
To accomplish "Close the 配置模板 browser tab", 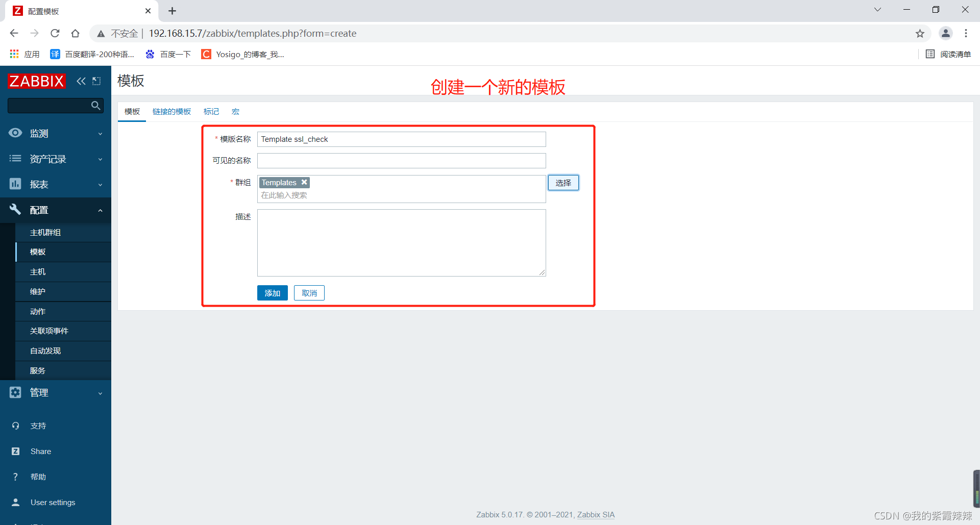I will (148, 11).
